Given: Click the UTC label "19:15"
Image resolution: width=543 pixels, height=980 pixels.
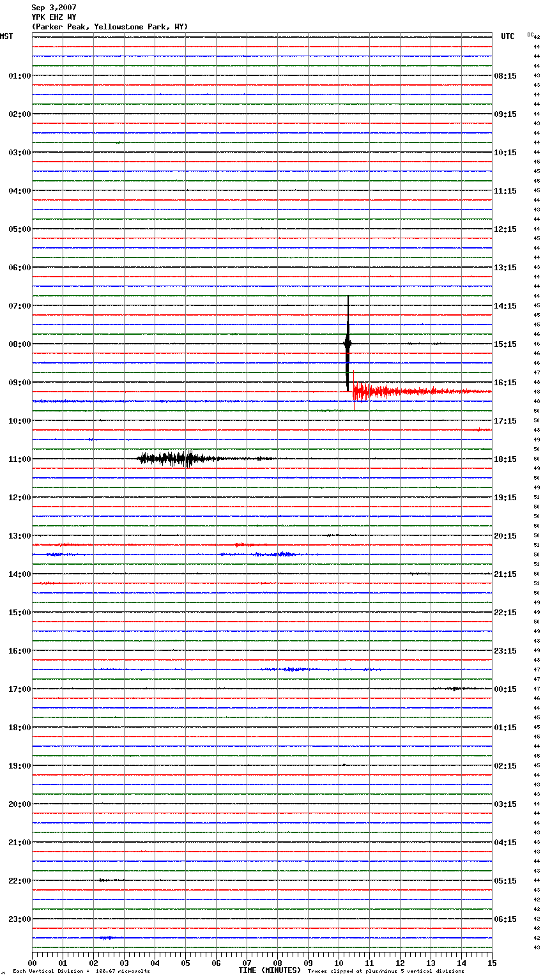Looking at the screenshot, I should tap(505, 498).
